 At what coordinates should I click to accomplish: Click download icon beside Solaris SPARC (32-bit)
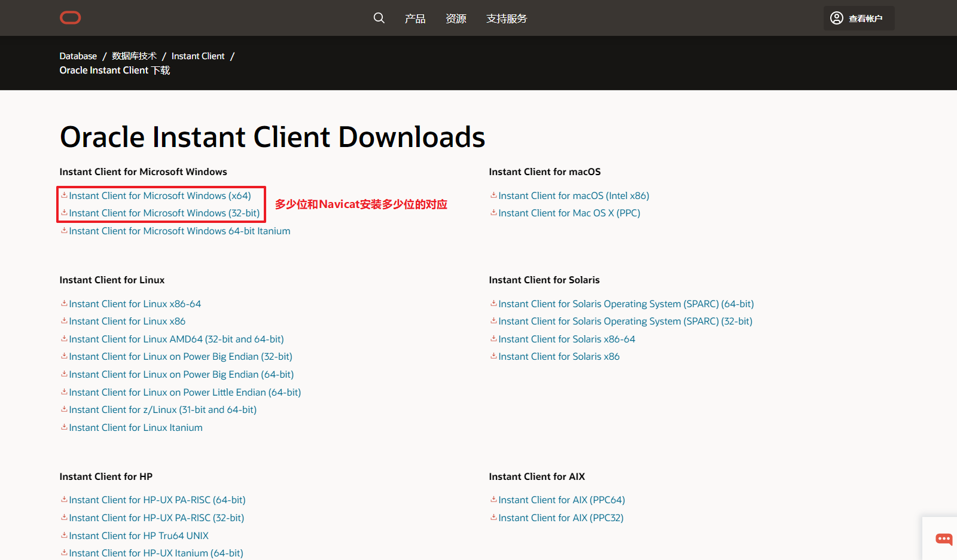[x=493, y=320]
